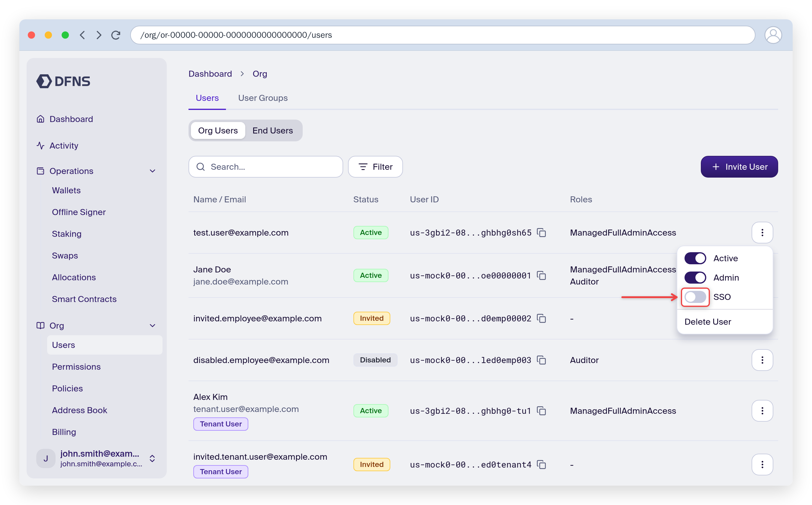Copy user ID for invited.tenant.user@example.com
This screenshot has height=505, width=812.
(x=541, y=465)
